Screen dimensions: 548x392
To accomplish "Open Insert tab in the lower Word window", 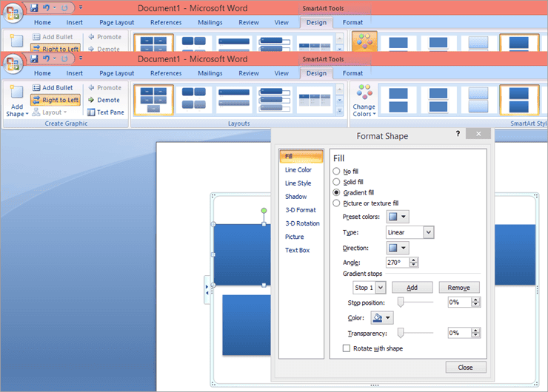I will coord(75,73).
